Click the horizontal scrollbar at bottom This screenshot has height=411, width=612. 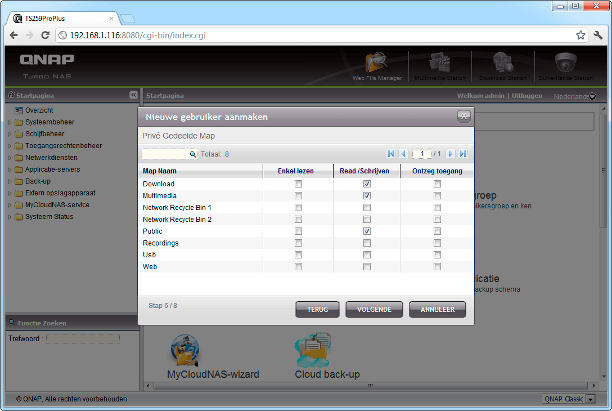tap(371, 386)
